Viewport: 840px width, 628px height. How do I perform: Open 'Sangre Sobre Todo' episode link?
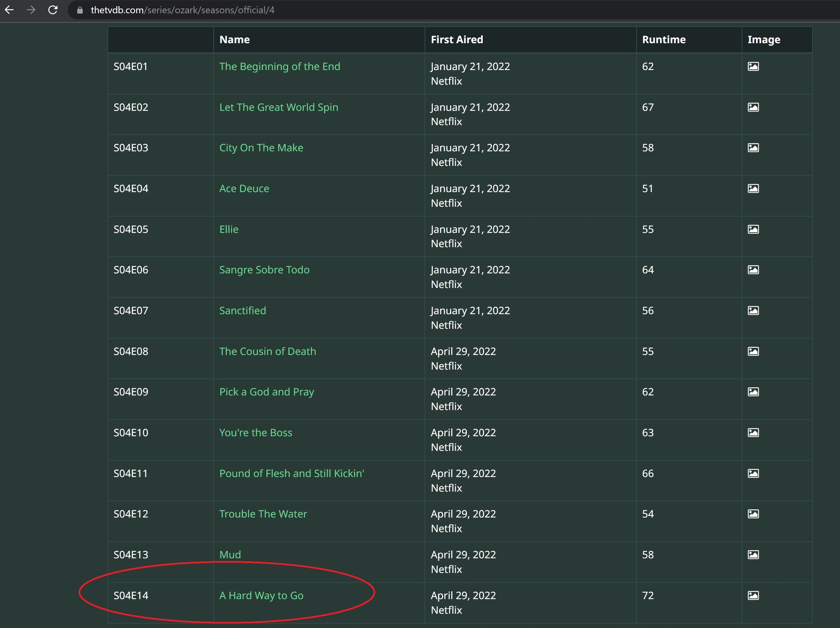point(264,270)
